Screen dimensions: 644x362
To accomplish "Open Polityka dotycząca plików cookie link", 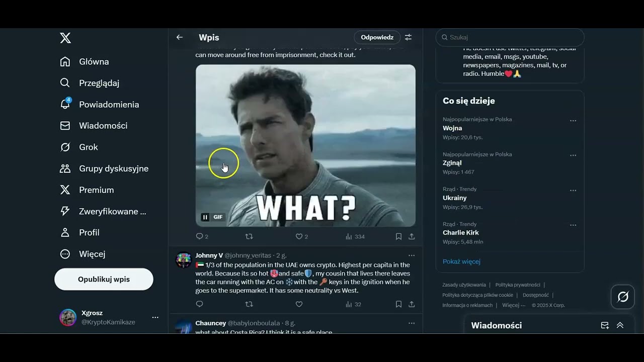I will point(477,295).
